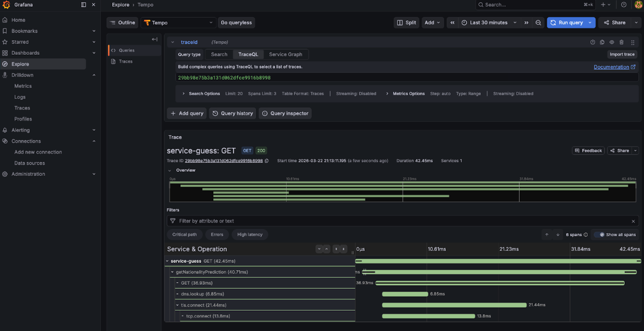Toggle Show all spans switch
The height and width of the screenshot is (331, 644).
click(599, 235)
